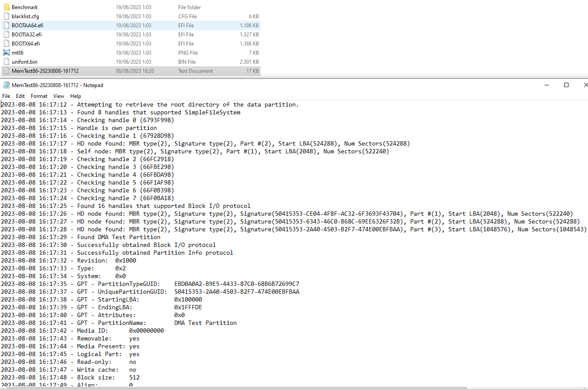
Task: Click the 'GPT - UniquePartitionGUID' line
Action: (150, 292)
